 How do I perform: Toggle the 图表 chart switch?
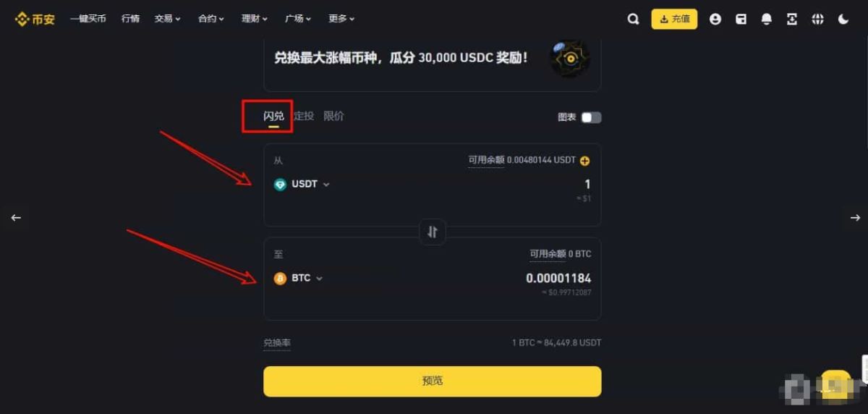coord(591,117)
